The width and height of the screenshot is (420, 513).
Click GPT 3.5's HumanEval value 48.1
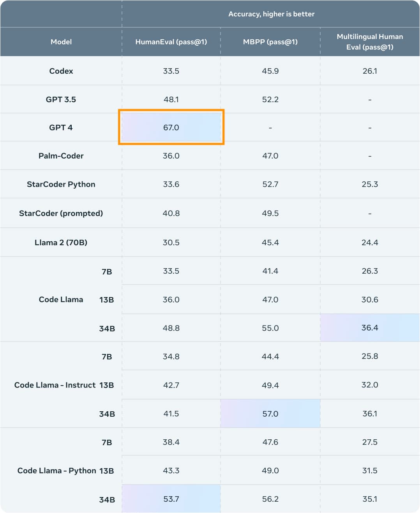tap(171, 99)
